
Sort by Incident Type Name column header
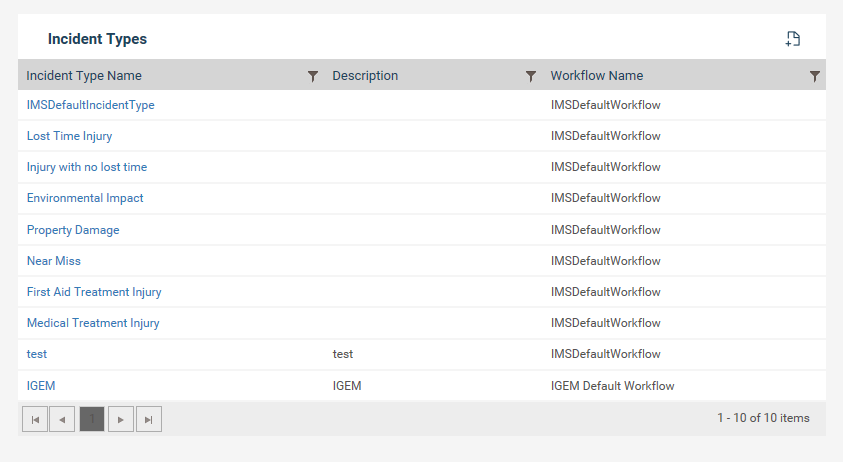tap(84, 76)
